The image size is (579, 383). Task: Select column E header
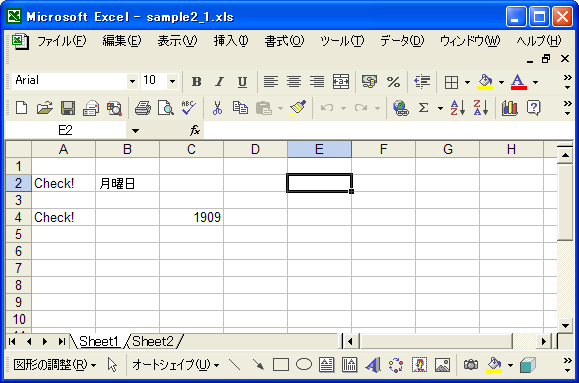319,149
